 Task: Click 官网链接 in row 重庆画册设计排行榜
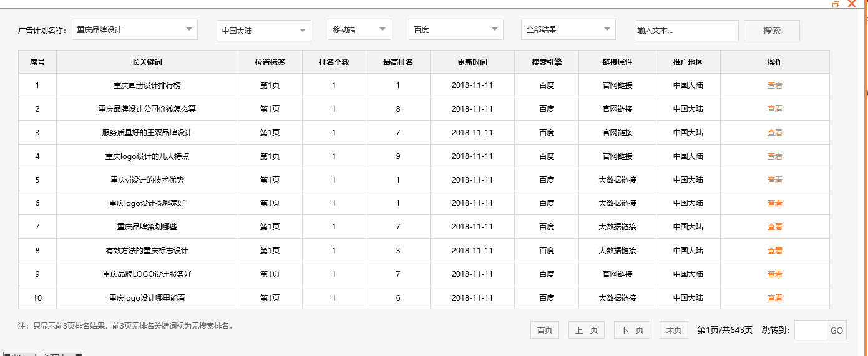click(x=618, y=85)
